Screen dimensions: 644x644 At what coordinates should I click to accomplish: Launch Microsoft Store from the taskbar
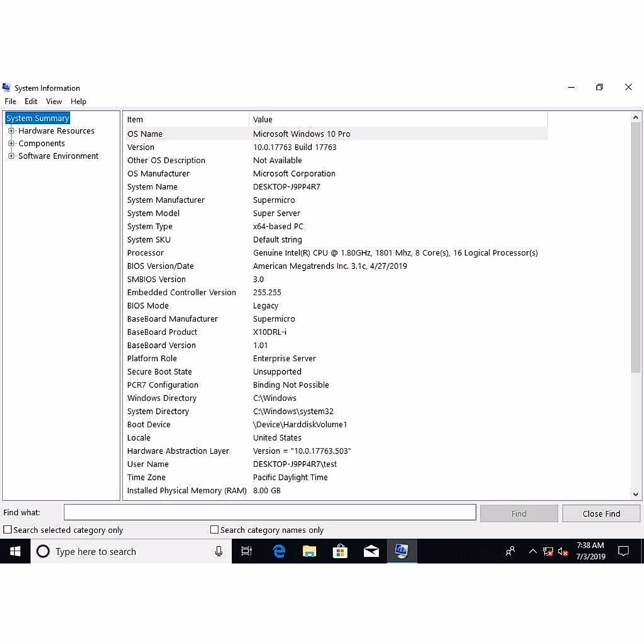click(340, 551)
